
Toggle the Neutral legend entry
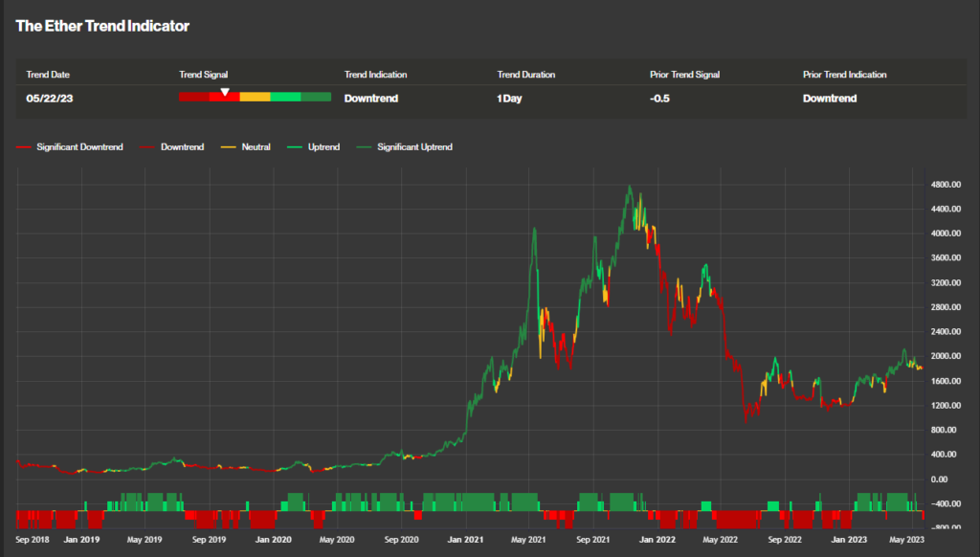click(246, 147)
